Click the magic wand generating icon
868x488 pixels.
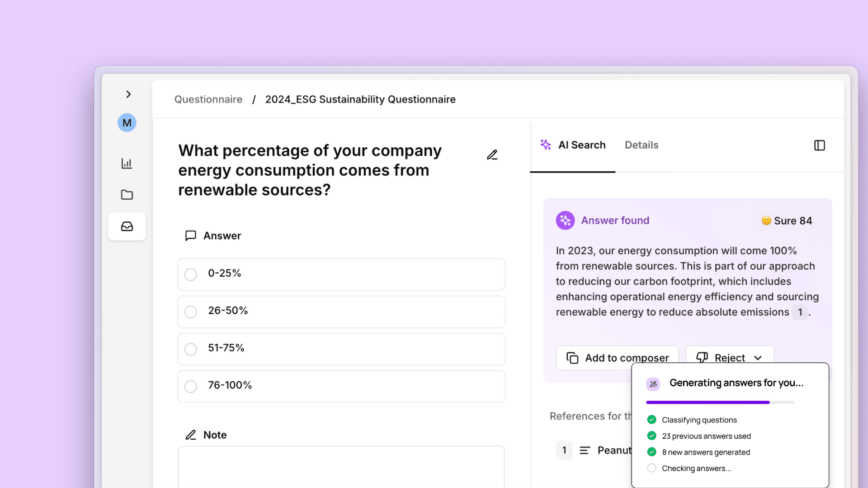pos(653,384)
